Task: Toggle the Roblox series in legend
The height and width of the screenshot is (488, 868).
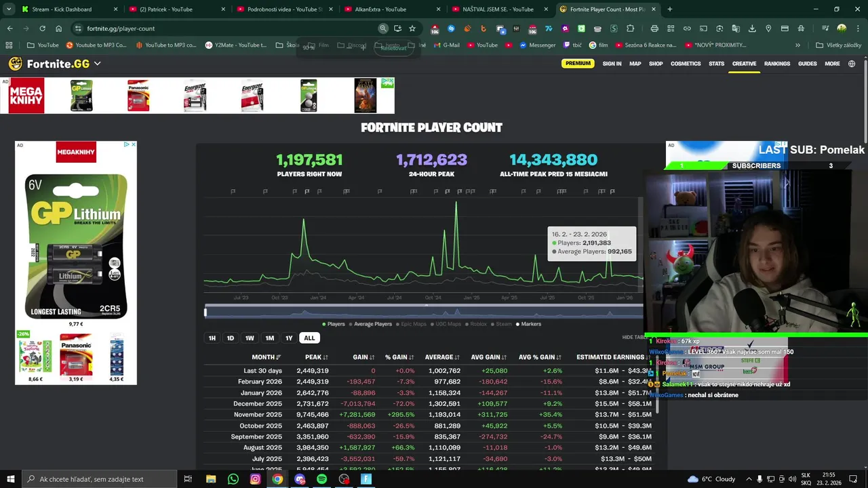Action: tap(476, 324)
